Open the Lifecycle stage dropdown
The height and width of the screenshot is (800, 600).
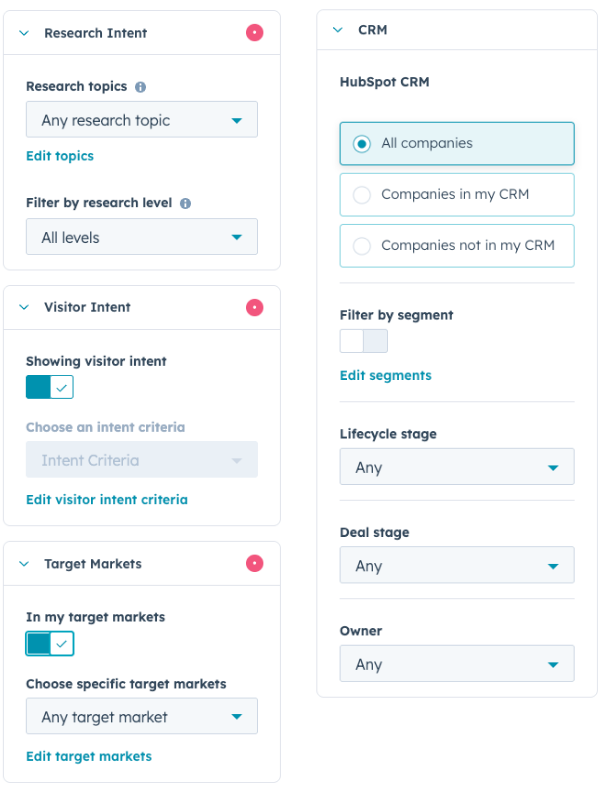[457, 467]
